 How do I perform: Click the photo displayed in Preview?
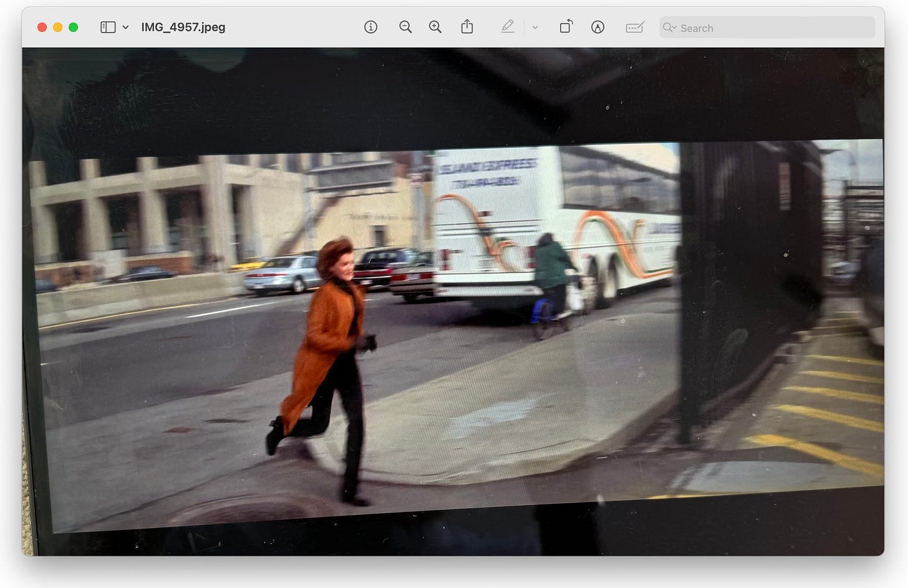453,302
